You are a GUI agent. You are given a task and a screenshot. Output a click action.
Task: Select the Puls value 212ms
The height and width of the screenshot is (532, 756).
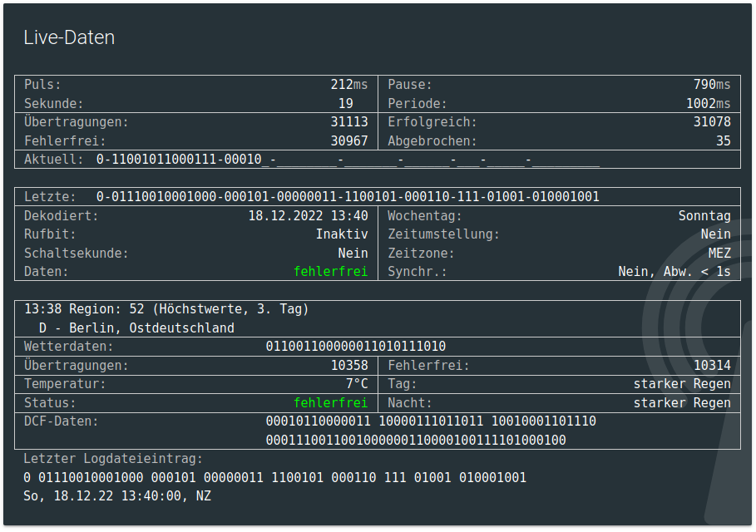tap(348, 85)
